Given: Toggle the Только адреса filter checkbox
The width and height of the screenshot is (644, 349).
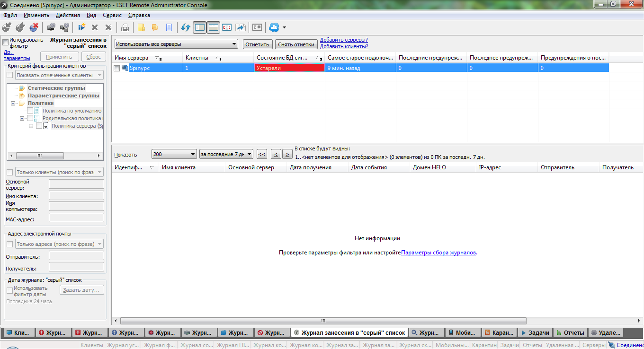Looking at the screenshot, I should (x=9, y=244).
